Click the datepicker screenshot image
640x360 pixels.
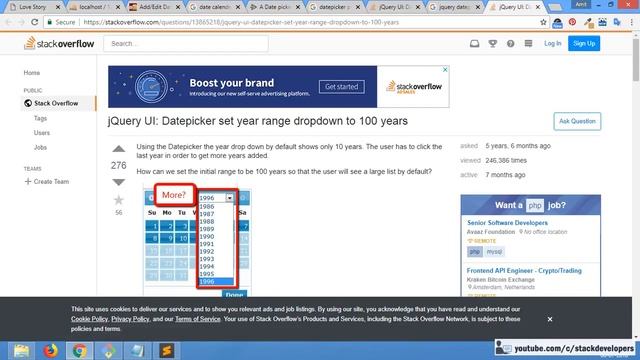197,241
